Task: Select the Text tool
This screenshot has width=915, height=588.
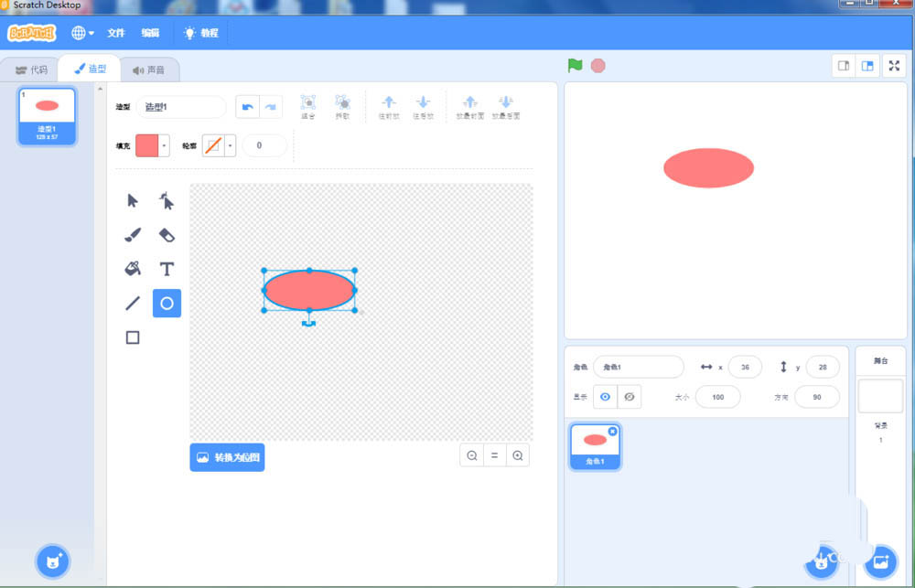Action: click(167, 269)
